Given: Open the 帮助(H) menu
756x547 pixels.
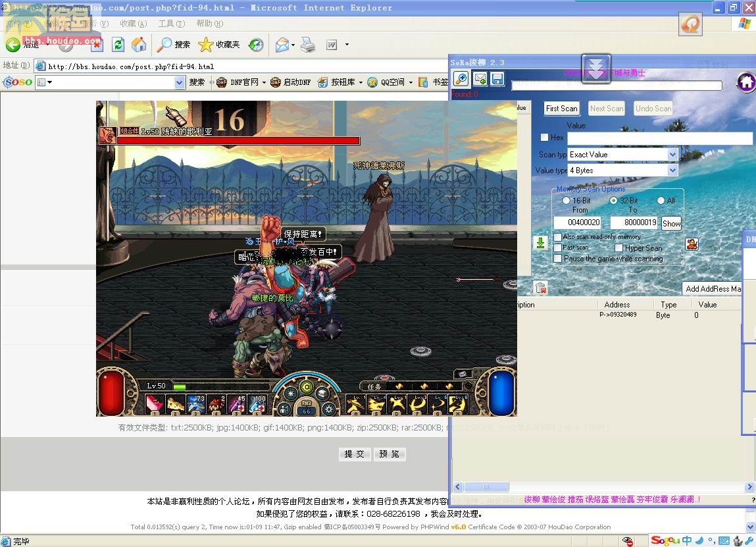Looking at the screenshot, I should [210, 23].
